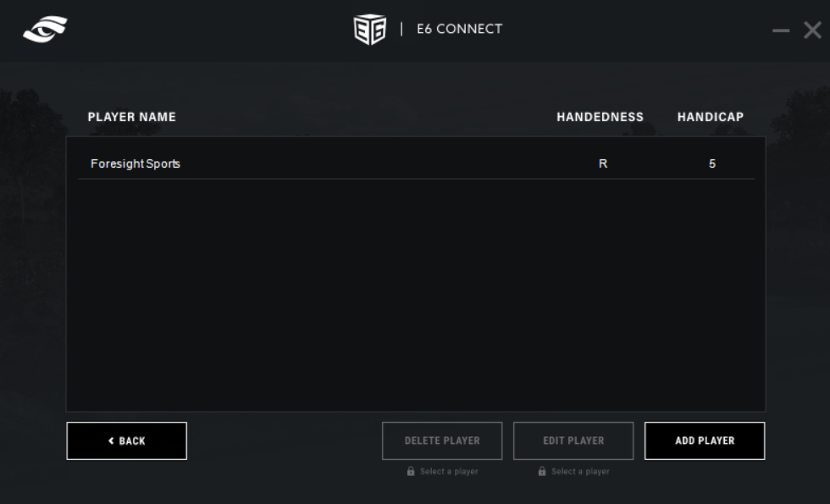Image resolution: width=830 pixels, height=504 pixels.
Task: Minimize the E6 Connect window
Action: [781, 31]
